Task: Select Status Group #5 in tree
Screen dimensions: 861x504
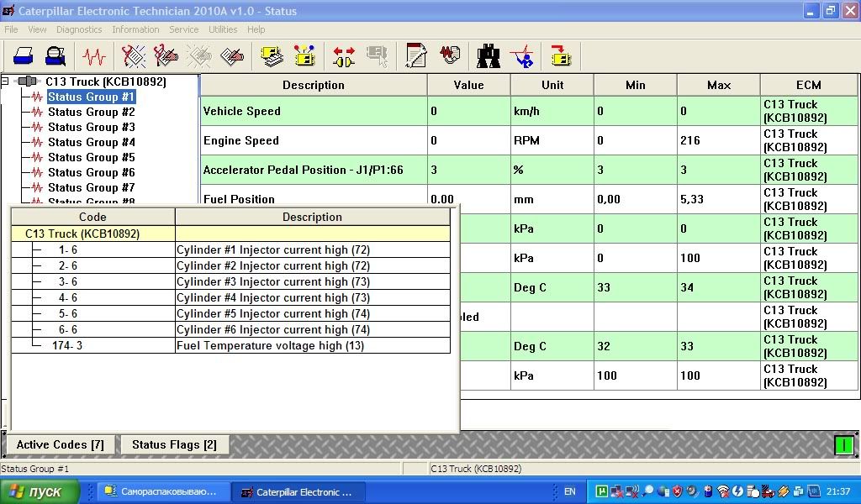Action: coord(91,157)
